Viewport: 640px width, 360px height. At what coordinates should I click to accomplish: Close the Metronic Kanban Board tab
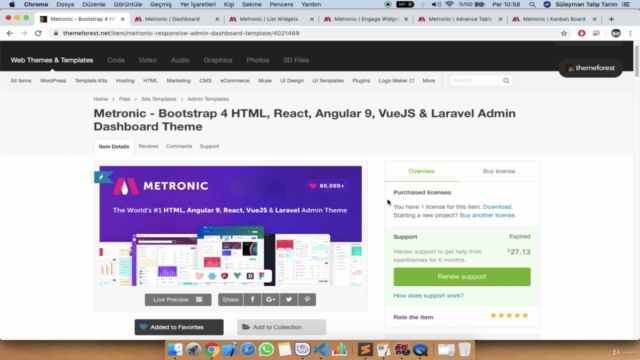594,19
